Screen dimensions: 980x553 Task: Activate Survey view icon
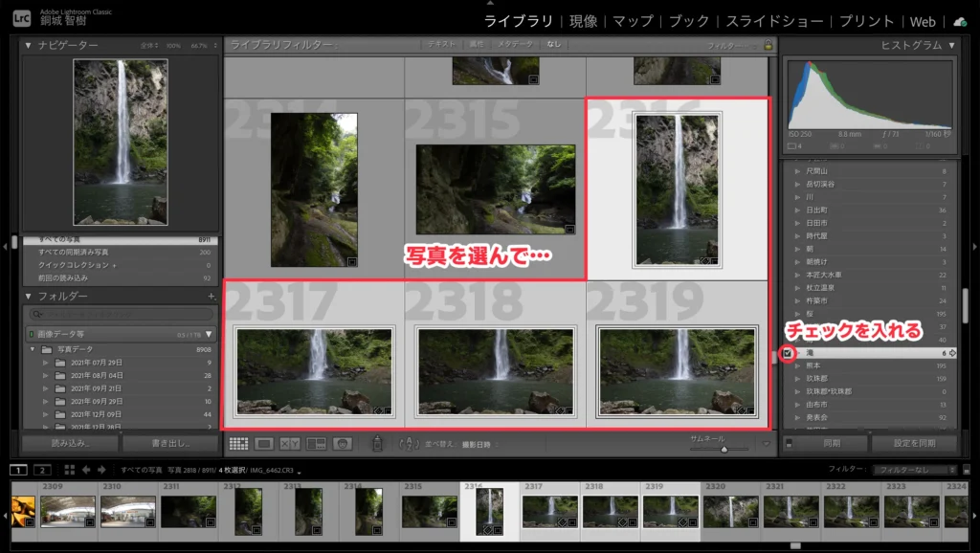click(314, 443)
